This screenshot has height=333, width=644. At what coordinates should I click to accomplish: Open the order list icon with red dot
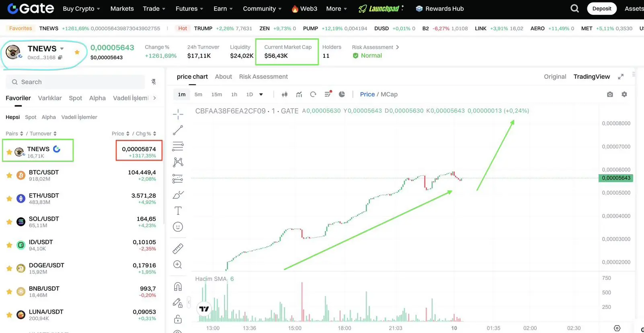[328, 94]
